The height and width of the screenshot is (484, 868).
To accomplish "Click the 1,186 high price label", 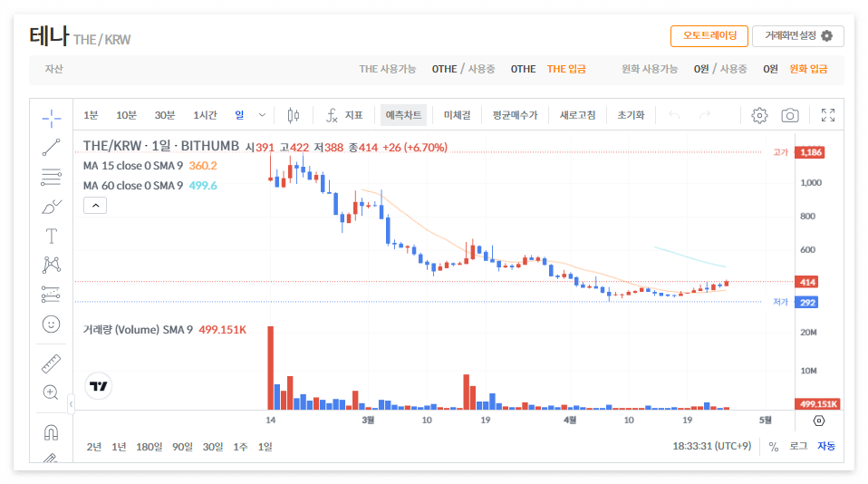I will 810,152.
